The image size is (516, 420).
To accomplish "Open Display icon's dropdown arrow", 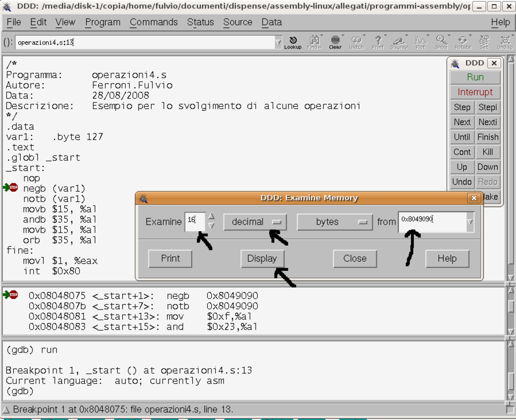I will coord(407,36).
